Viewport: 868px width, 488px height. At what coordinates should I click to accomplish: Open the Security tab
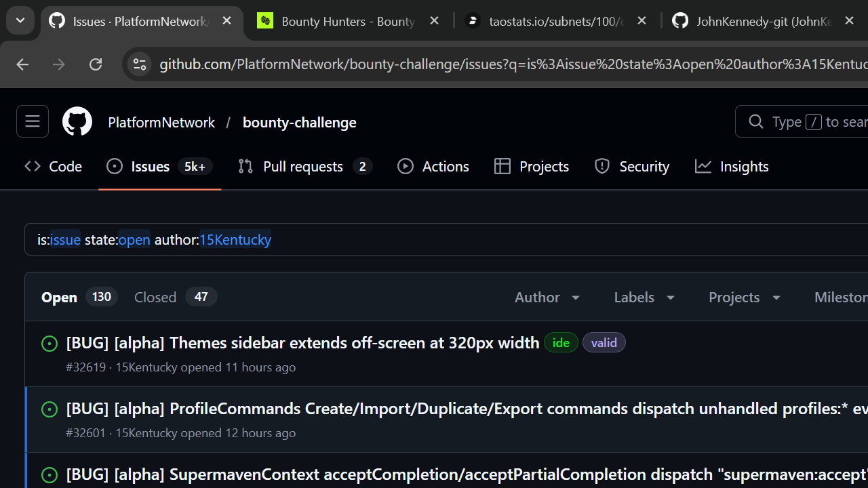632,167
